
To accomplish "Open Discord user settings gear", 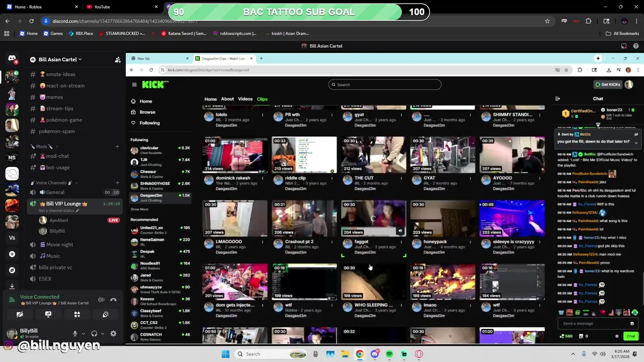I will [113, 333].
